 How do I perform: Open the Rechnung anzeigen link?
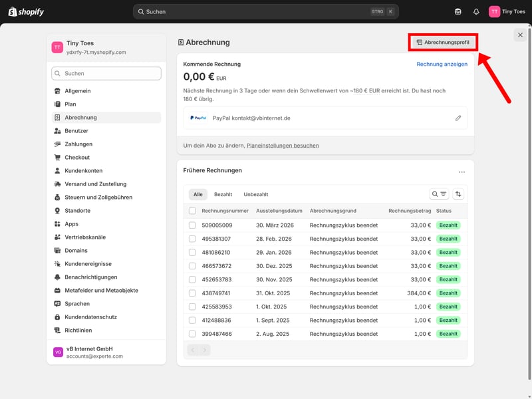coord(442,65)
